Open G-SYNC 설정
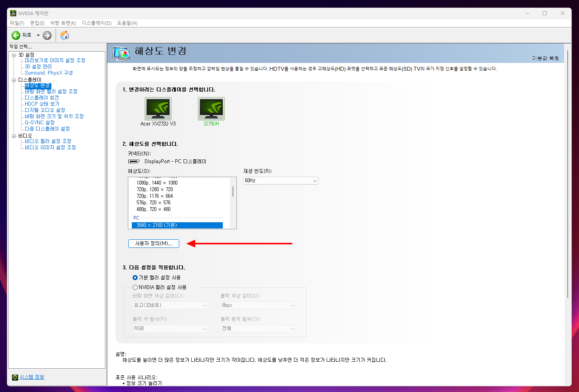The image size is (579, 392). coord(40,123)
